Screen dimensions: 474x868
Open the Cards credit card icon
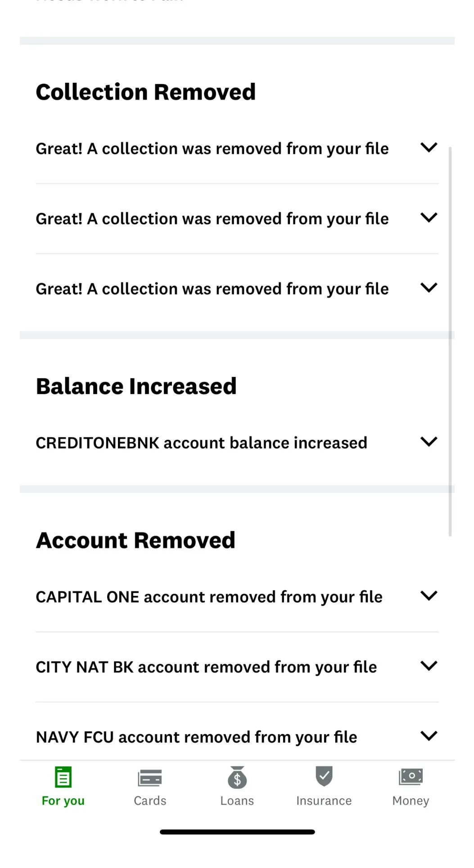[150, 778]
